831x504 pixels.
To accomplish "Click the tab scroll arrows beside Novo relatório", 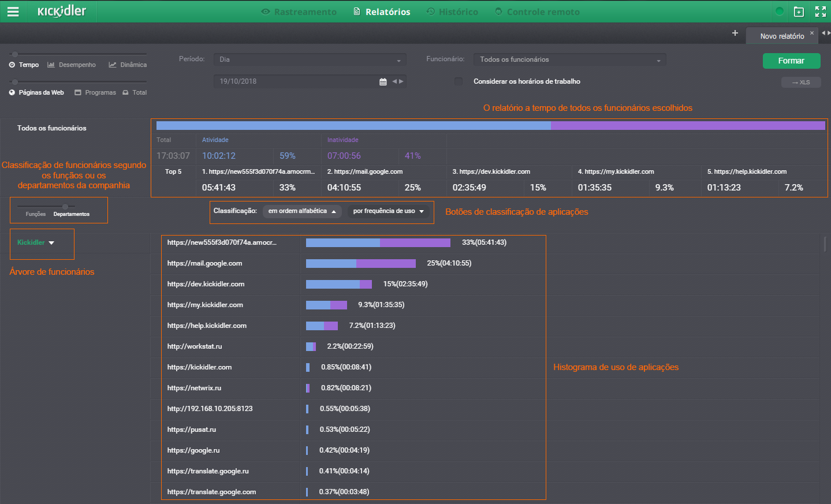I will pos(826,33).
